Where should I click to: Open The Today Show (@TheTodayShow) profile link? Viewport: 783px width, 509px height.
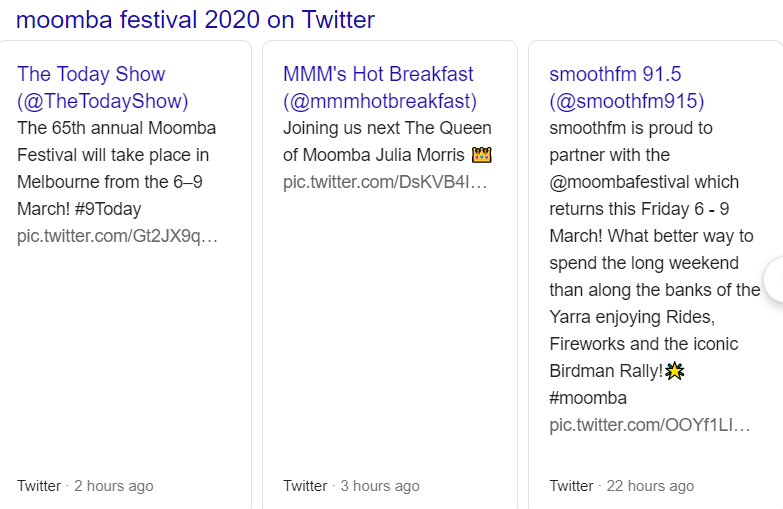tap(103, 87)
